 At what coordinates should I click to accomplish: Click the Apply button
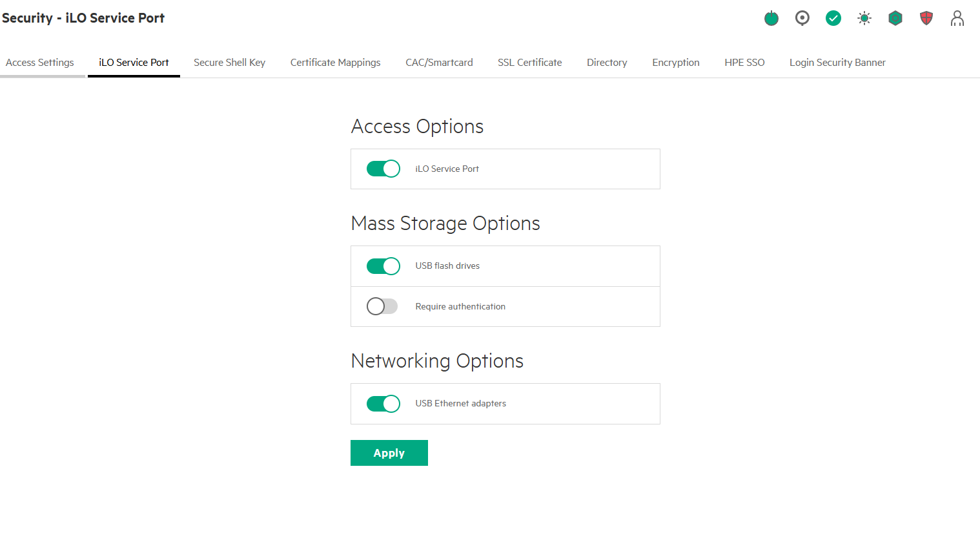point(389,453)
